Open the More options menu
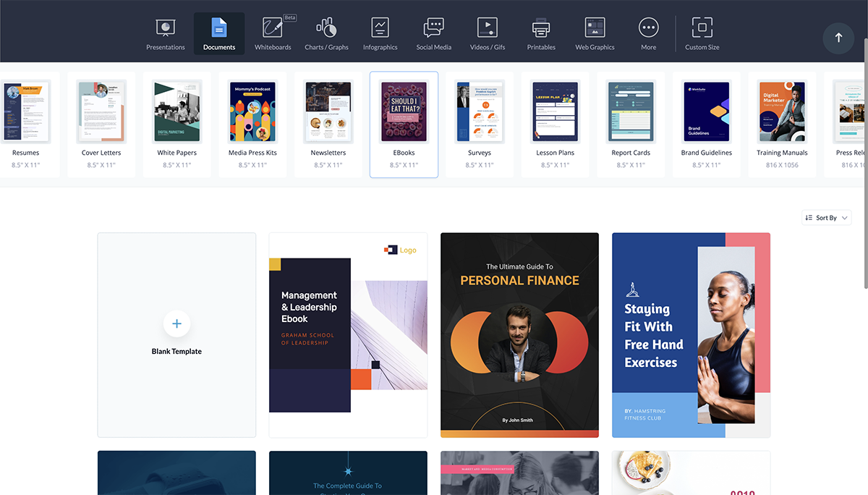The height and width of the screenshot is (495, 868). pyautogui.click(x=647, y=33)
